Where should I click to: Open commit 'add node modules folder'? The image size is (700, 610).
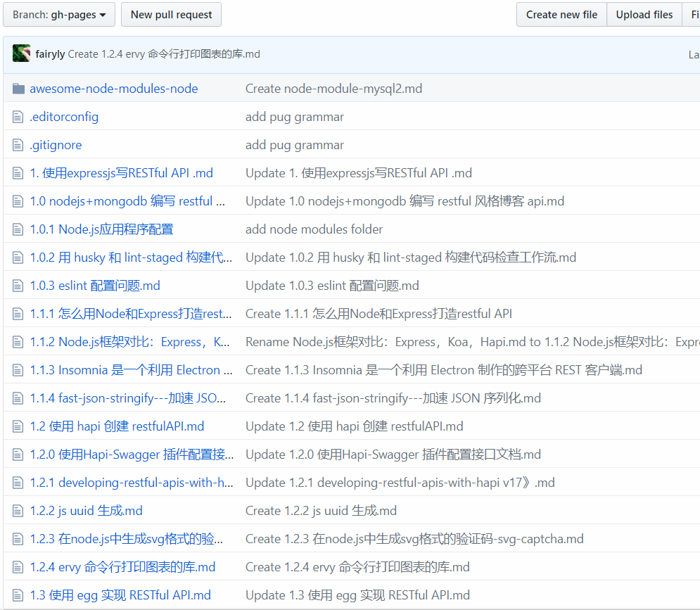point(314,229)
